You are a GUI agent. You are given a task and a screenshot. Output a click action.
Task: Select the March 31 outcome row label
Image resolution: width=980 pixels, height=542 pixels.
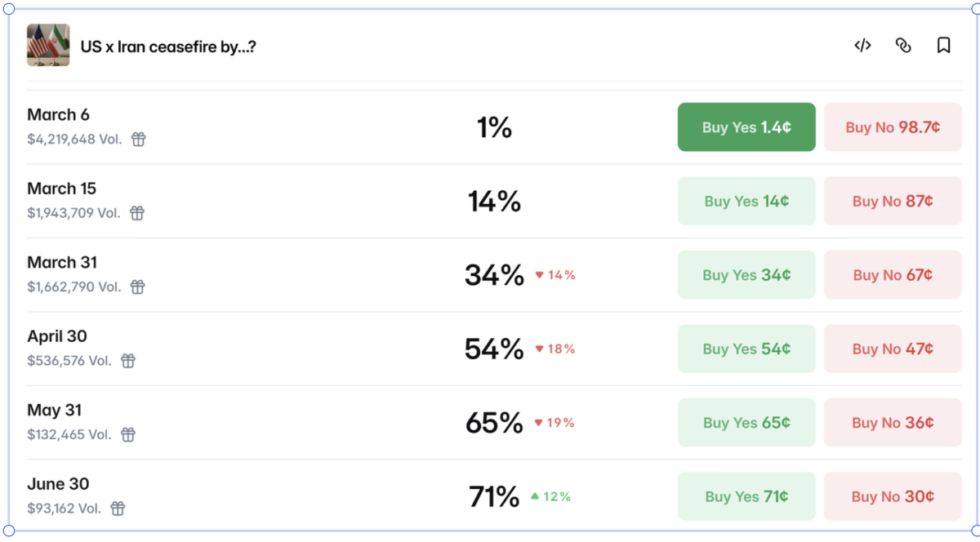(62, 263)
